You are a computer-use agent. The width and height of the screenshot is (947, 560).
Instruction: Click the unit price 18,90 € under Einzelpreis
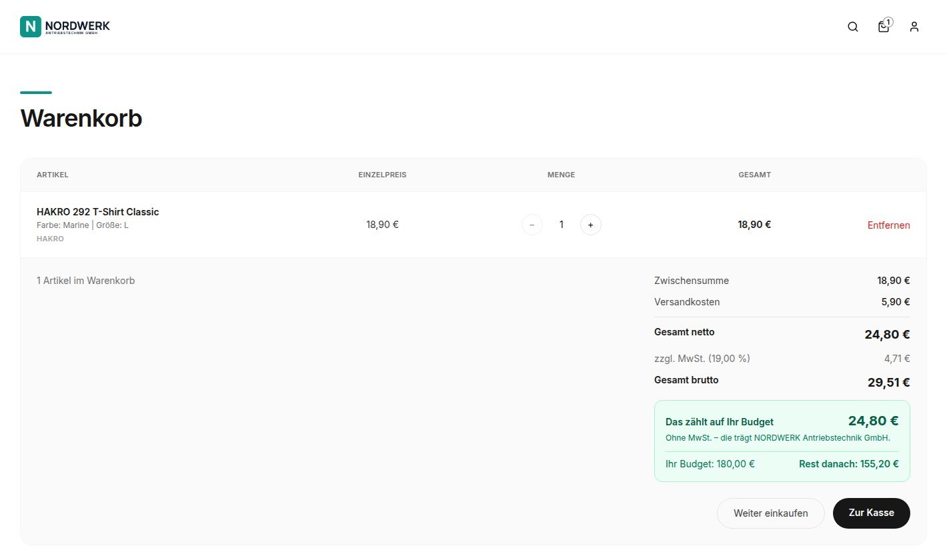tap(382, 225)
